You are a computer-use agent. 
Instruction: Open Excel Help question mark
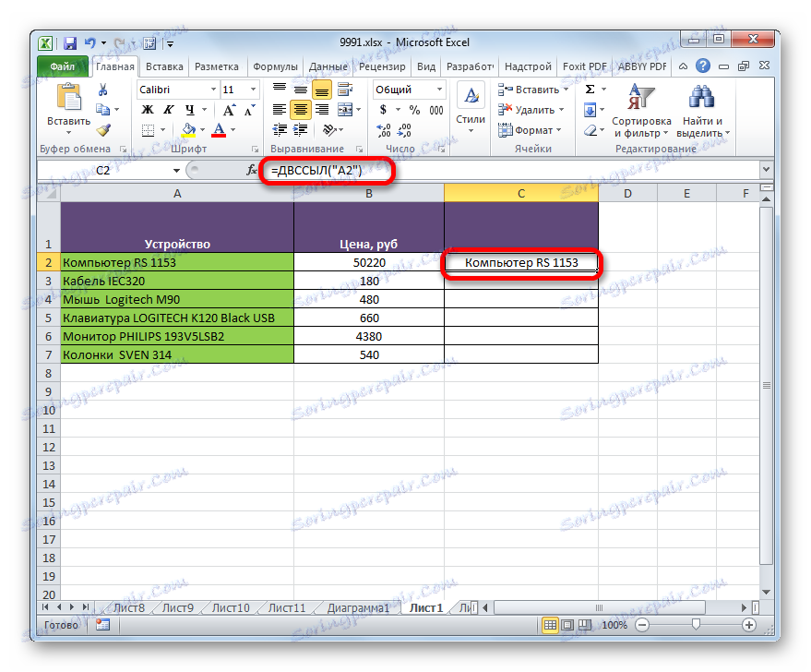702,66
